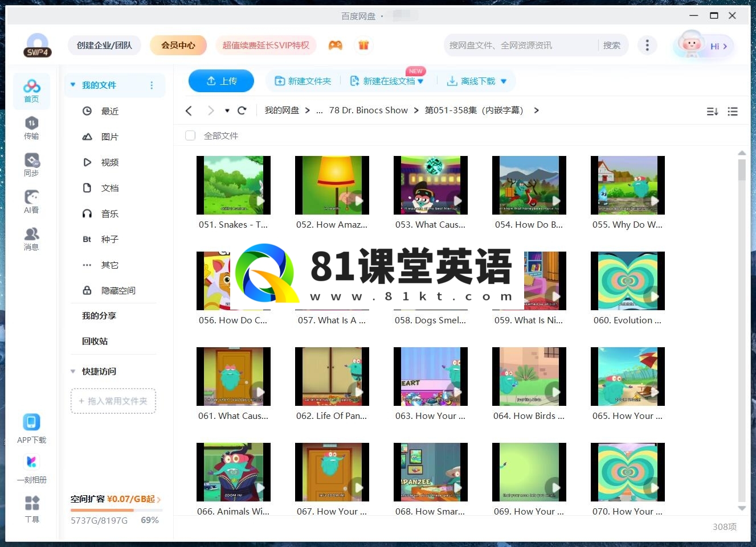Click 新建文件夹 new folder button
Viewport: 756px width, 547px height.
303,81
